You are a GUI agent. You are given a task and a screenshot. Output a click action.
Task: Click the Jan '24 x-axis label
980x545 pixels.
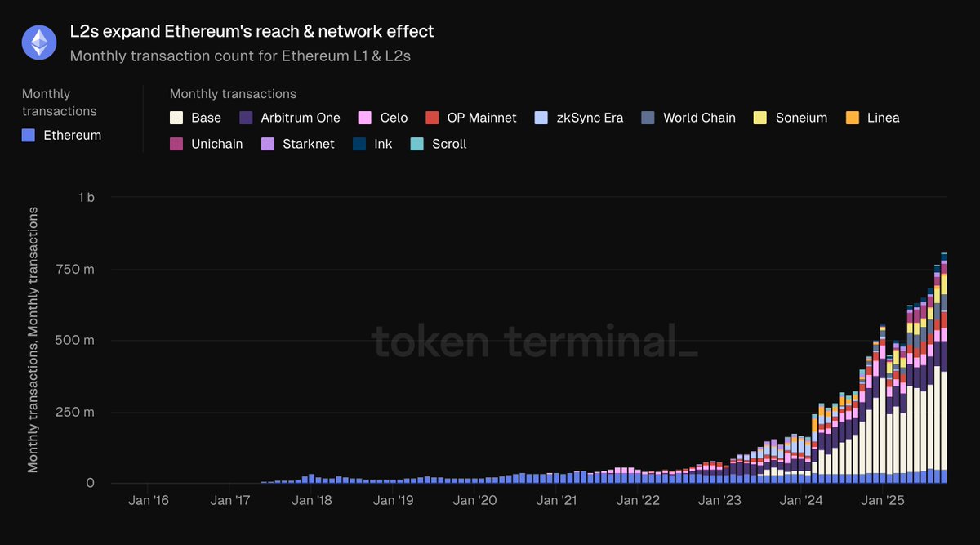[x=803, y=500]
